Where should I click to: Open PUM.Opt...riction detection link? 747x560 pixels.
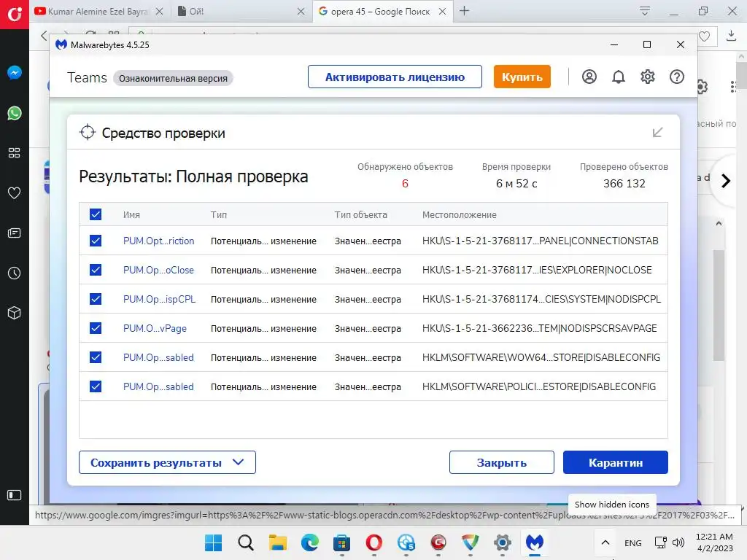pyautogui.click(x=158, y=241)
